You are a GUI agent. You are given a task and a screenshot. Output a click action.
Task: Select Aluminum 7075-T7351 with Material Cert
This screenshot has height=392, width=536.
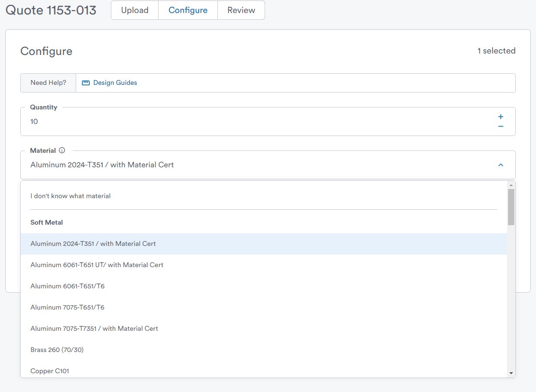(94, 328)
